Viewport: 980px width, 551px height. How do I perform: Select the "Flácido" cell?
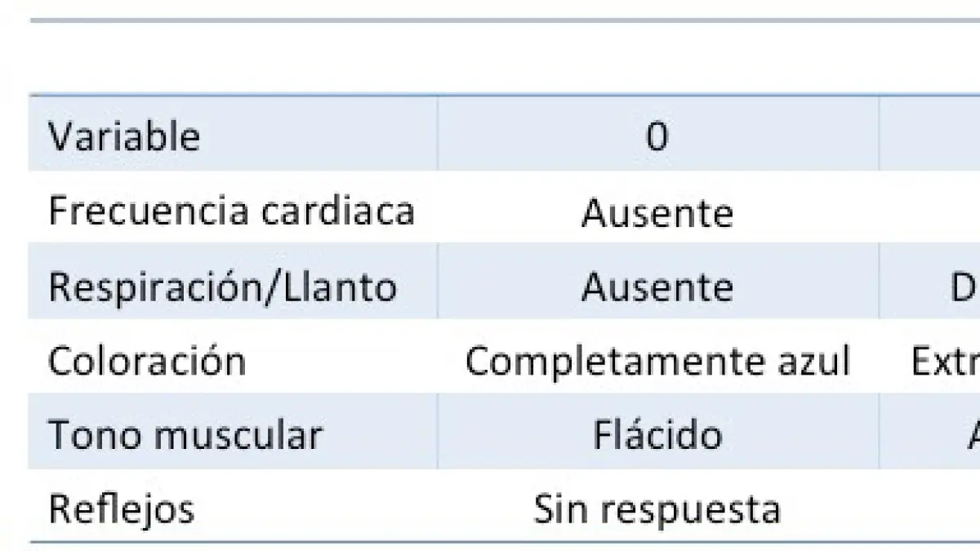point(657,435)
